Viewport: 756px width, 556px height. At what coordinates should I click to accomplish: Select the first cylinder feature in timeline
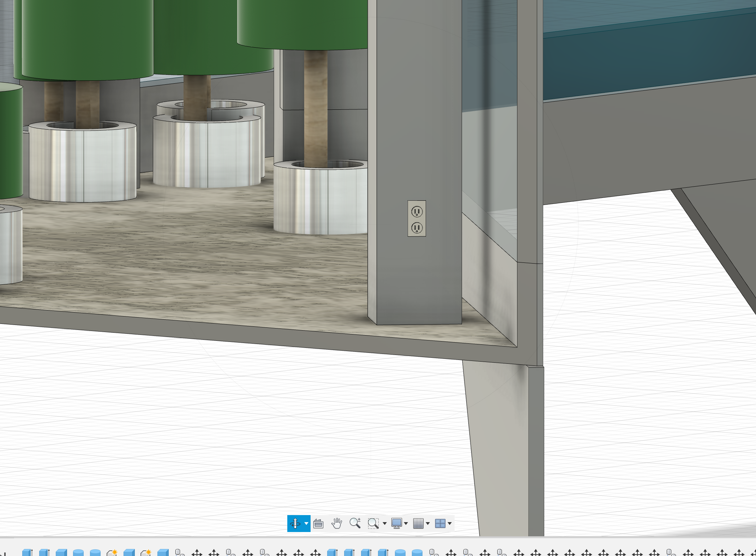78,552
